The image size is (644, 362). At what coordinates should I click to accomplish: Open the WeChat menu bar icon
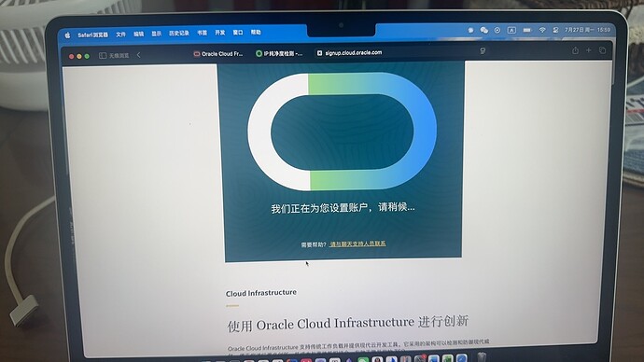coord(484,30)
